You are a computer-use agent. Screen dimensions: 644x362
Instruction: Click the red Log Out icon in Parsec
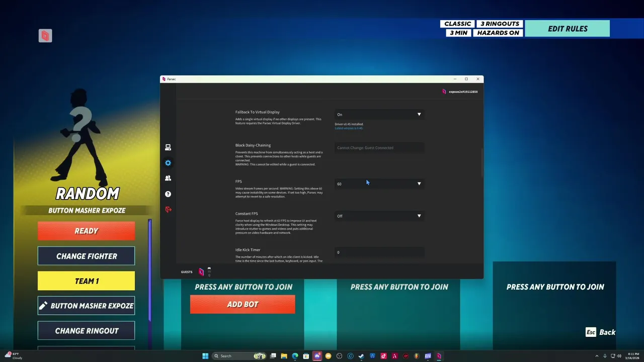tap(168, 209)
